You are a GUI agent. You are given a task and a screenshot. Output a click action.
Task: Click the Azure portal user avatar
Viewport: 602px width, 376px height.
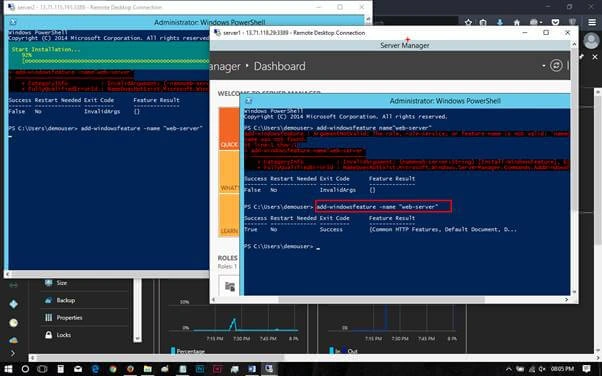click(x=591, y=40)
